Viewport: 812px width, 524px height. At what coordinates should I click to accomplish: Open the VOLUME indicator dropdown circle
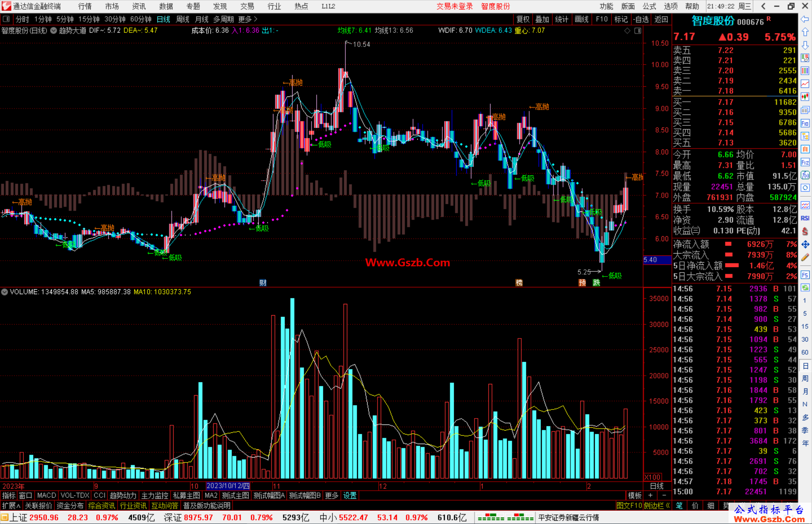coord(5,292)
